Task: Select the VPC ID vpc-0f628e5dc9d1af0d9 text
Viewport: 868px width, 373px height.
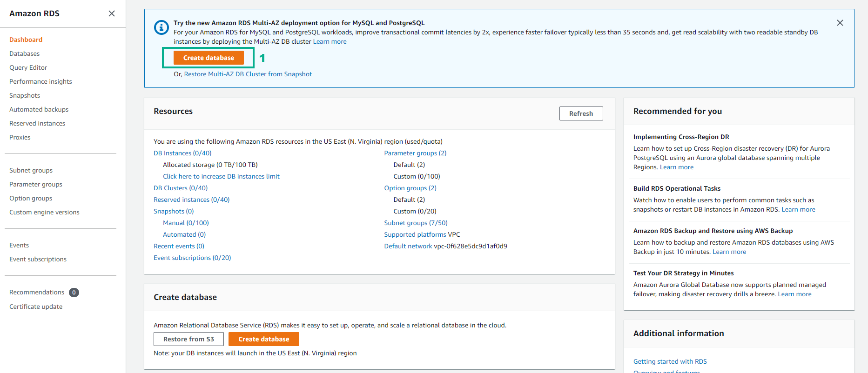Action: coord(471,246)
